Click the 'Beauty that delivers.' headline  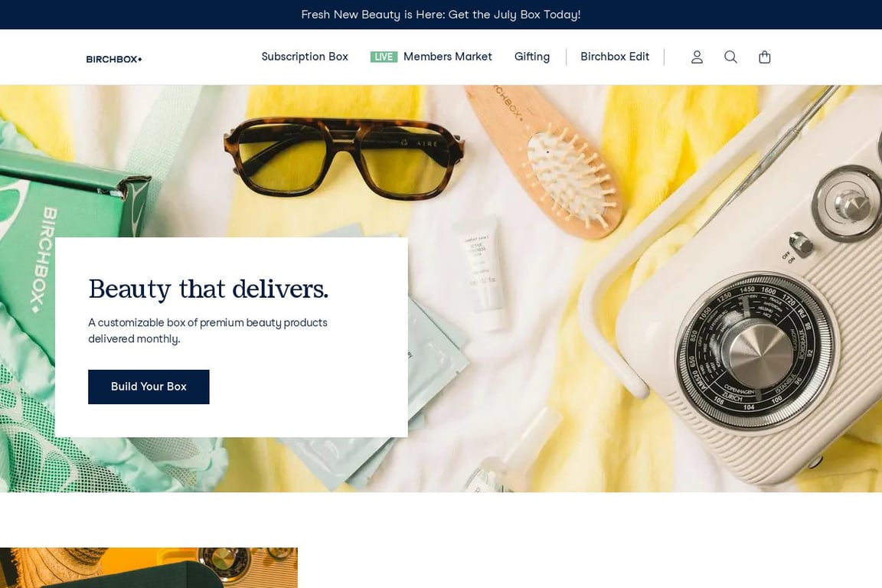208,289
